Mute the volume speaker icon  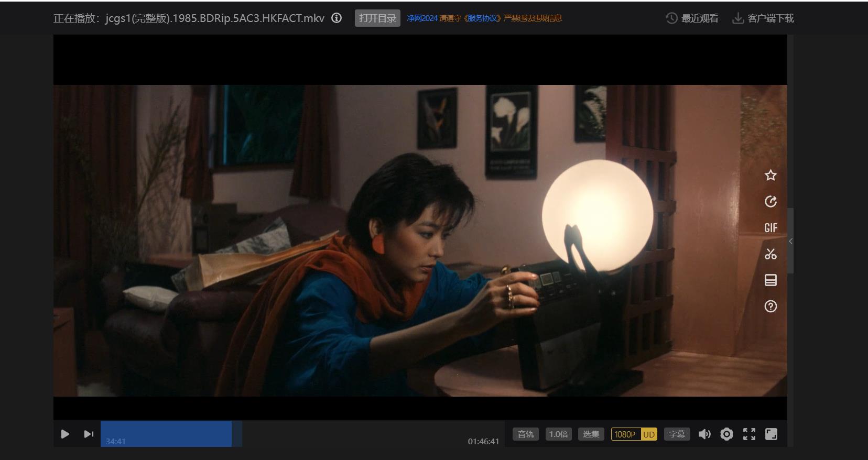704,434
